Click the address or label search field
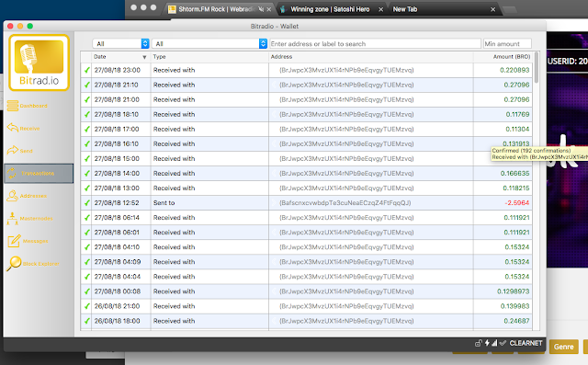The width and height of the screenshot is (588, 365). (375, 44)
